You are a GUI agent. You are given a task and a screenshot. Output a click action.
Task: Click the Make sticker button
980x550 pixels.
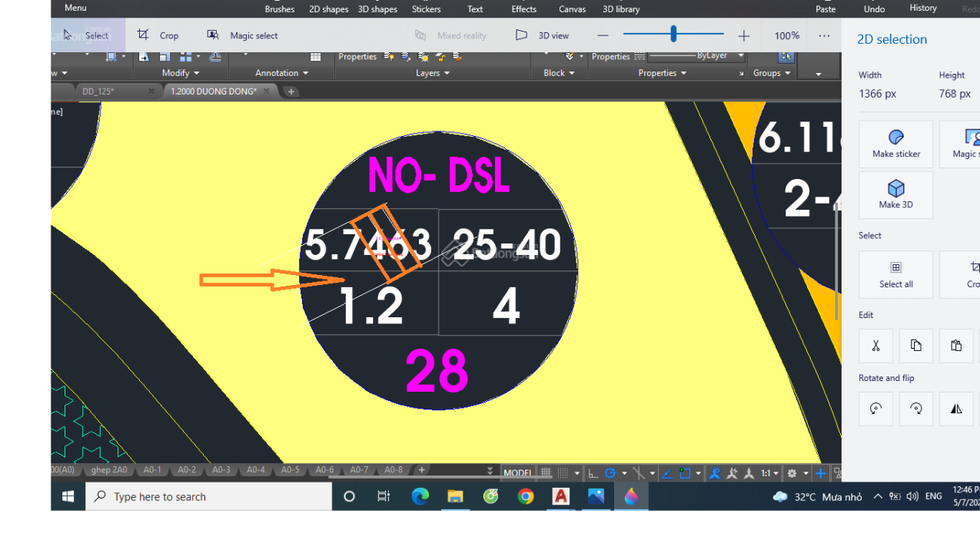(895, 144)
